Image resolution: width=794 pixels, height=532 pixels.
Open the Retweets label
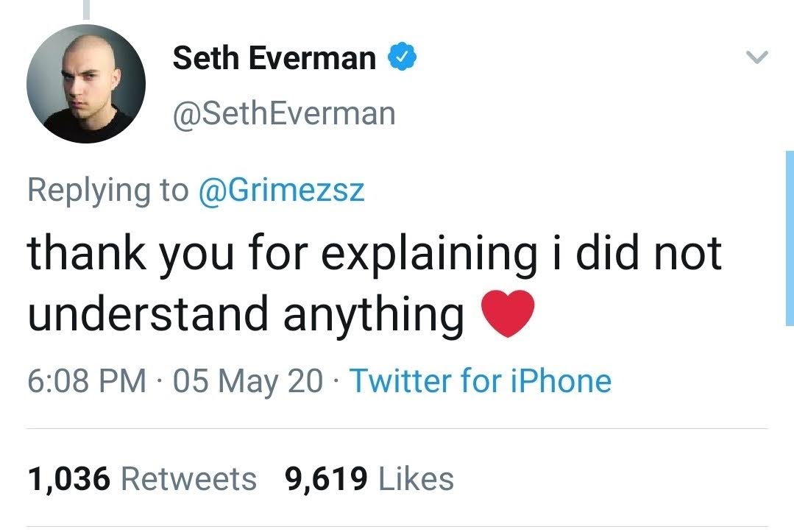[x=188, y=479]
